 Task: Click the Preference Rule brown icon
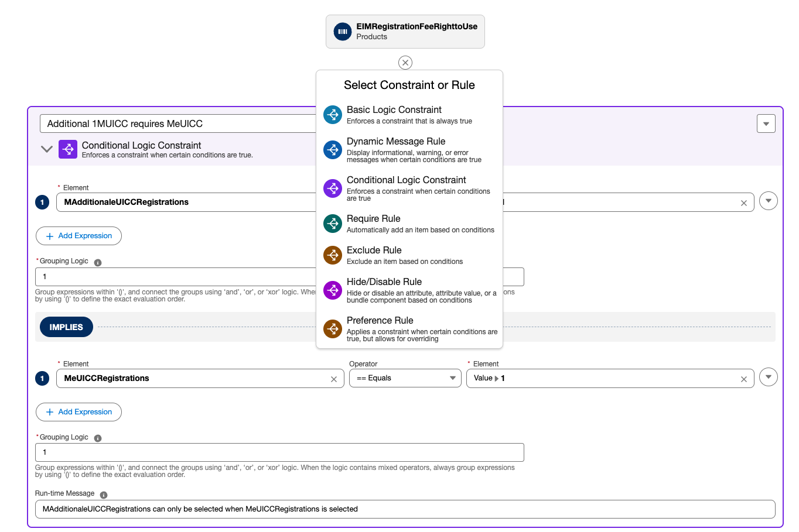pos(333,329)
